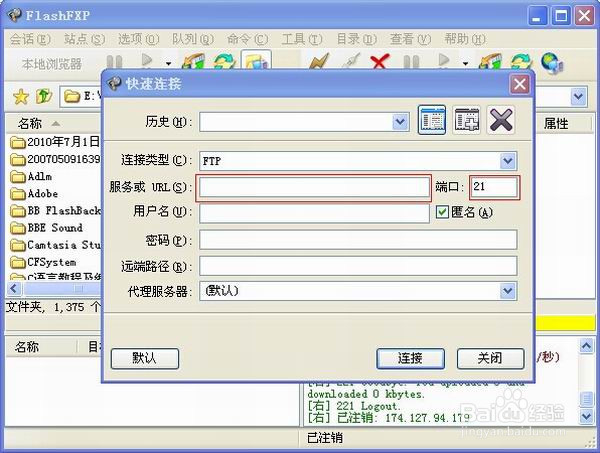Click the 用户名(U) input field
Image resolution: width=600 pixels, height=453 pixels.
point(314,213)
